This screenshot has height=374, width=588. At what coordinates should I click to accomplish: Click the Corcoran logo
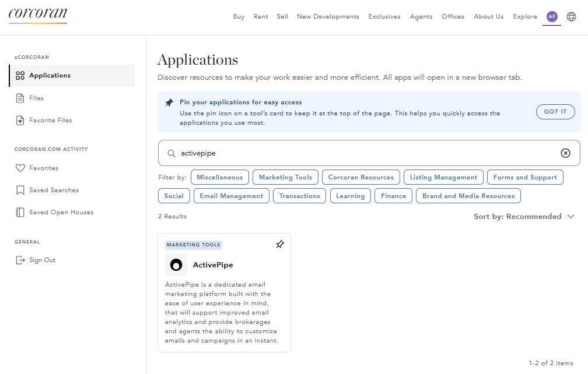[38, 15]
